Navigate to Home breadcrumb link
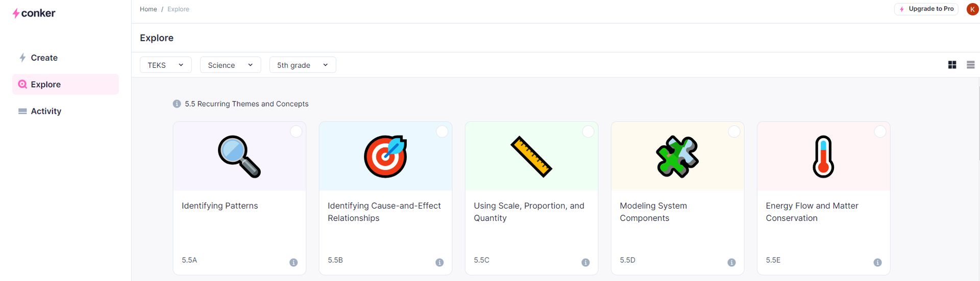The height and width of the screenshot is (281, 980). [x=149, y=9]
